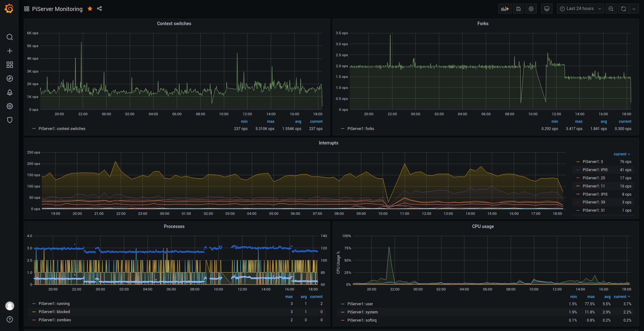Open the search dashboards icon
The image size is (644, 331).
tap(10, 37)
